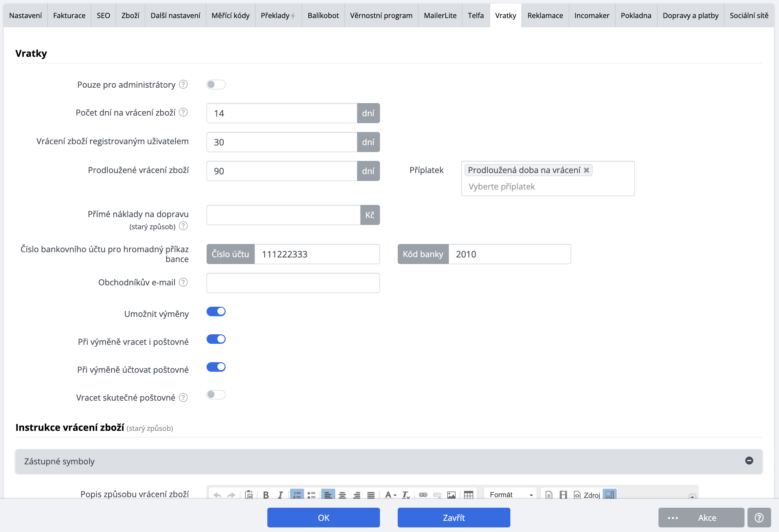Disable the Umožnit výměny switch
The image size is (779, 532).
216,312
